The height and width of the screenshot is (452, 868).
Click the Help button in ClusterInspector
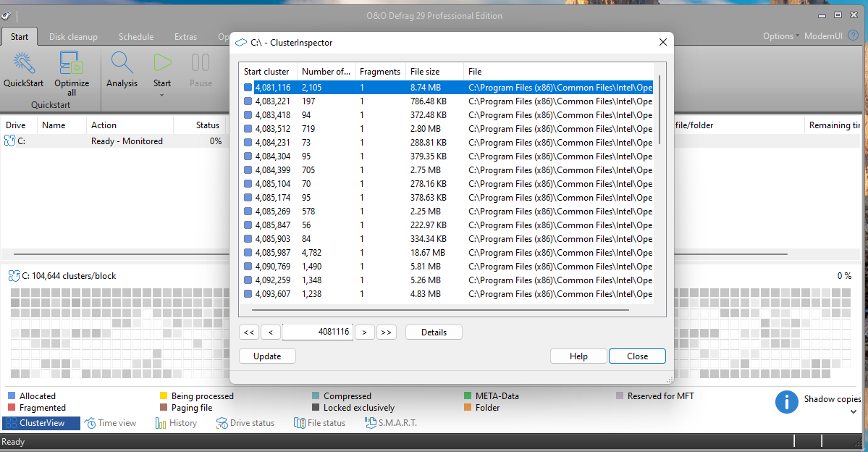[578, 356]
